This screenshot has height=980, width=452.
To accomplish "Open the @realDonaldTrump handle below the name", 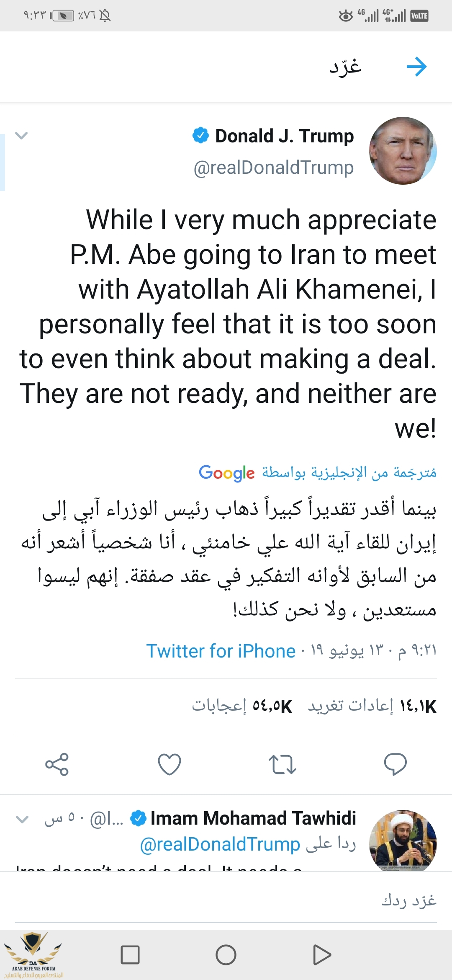I will pyautogui.click(x=273, y=168).
